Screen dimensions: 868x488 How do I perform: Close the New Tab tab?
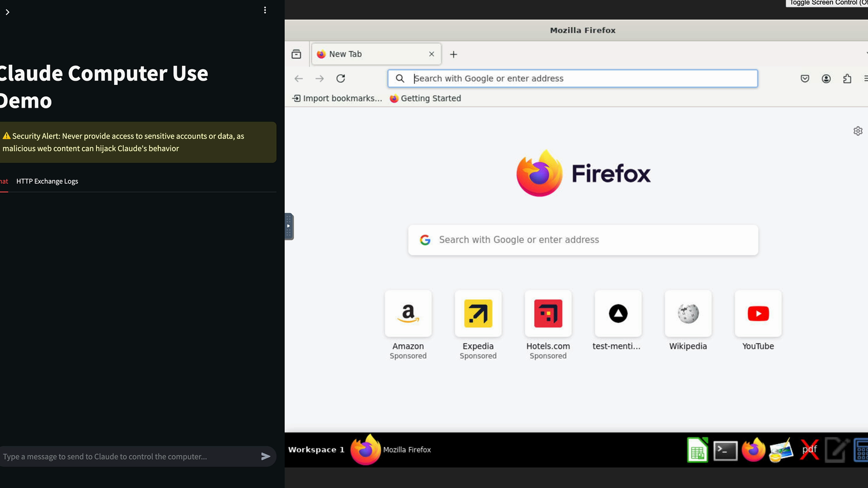point(432,54)
